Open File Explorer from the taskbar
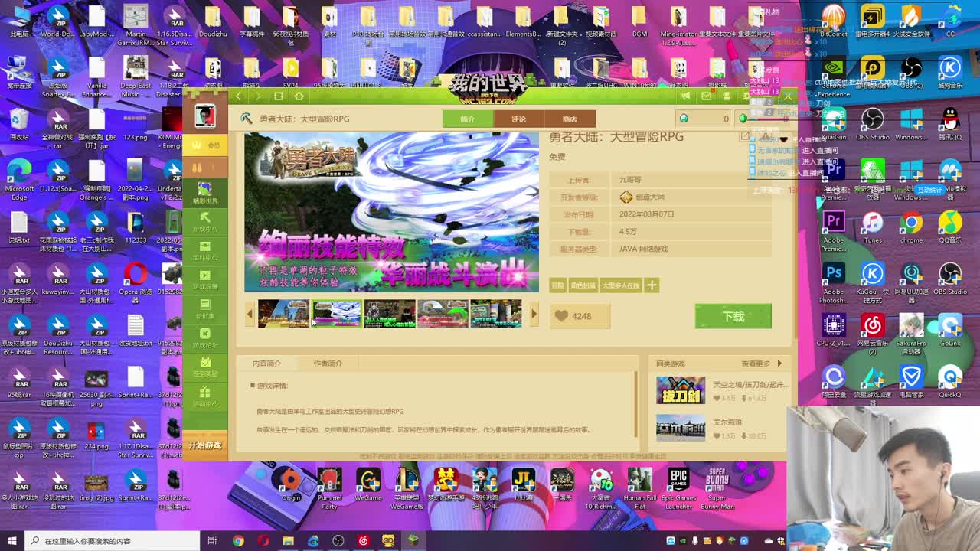The width and height of the screenshot is (980, 551). pos(288,541)
